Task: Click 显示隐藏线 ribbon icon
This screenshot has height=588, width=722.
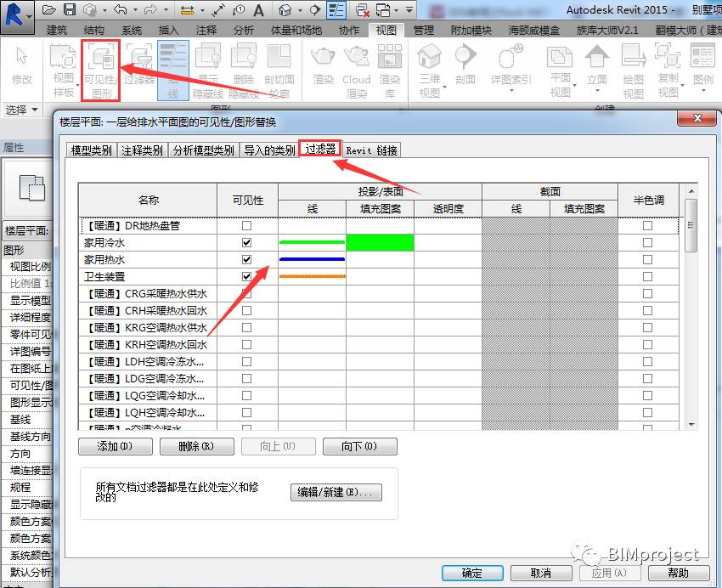Action: pos(208,70)
